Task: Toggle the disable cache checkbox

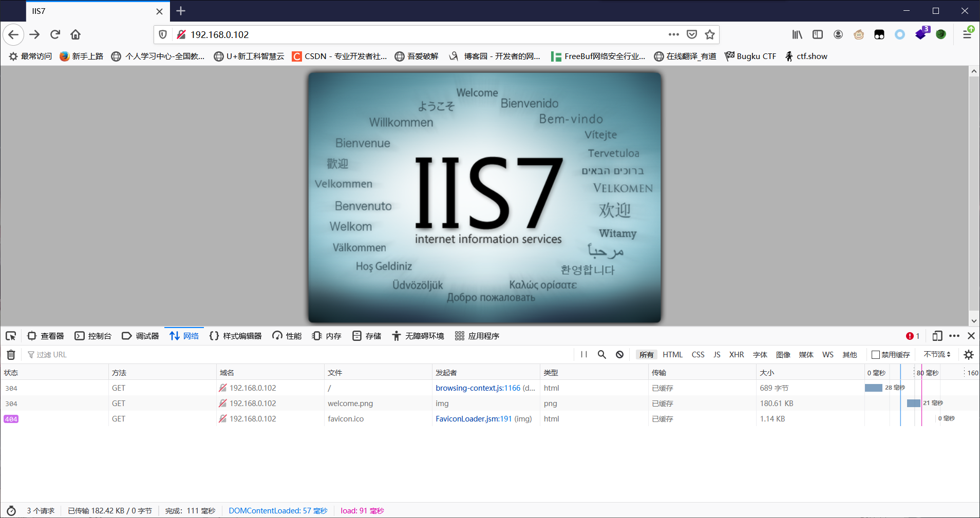Action: point(876,355)
